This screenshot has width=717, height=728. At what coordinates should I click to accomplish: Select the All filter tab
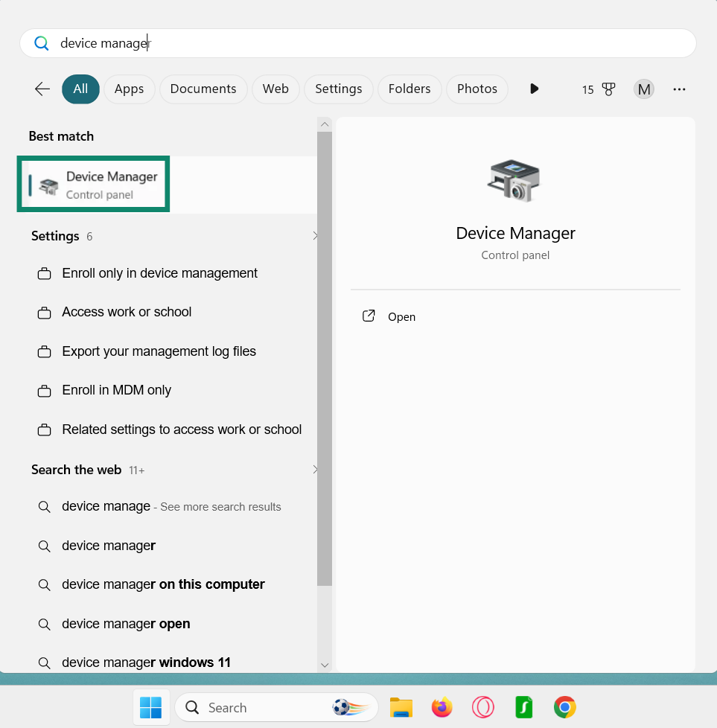[80, 89]
